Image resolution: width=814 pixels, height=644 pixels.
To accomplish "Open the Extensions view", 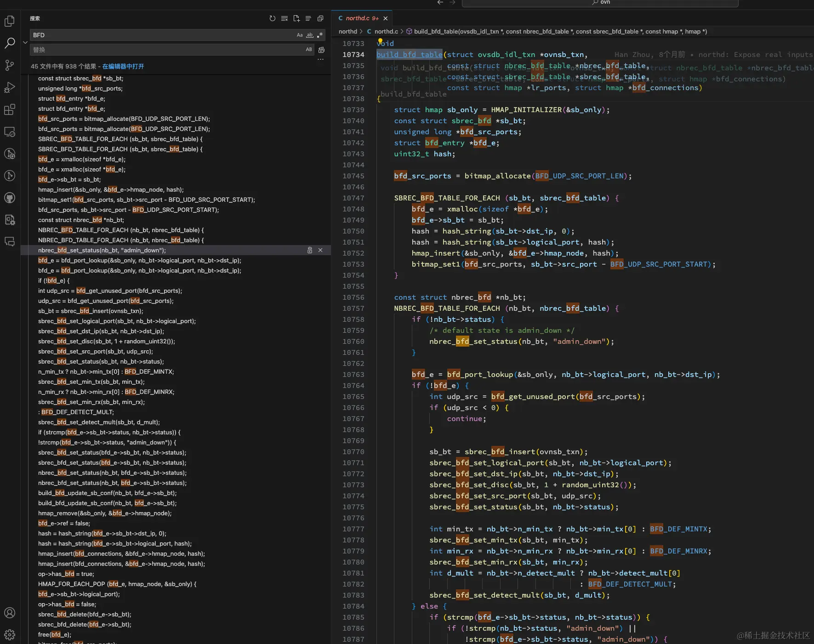I will pyautogui.click(x=10, y=109).
